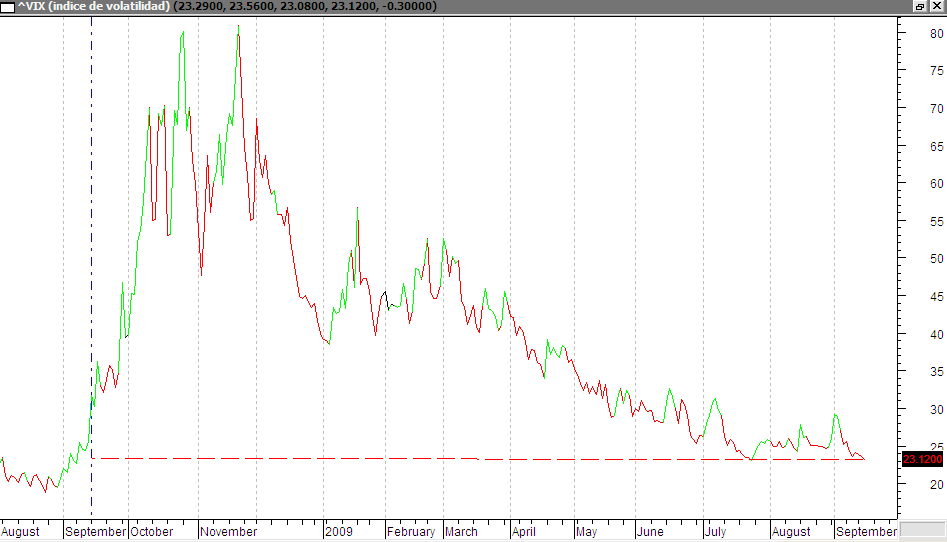Image resolution: width=947 pixels, height=542 pixels.
Task: Select the November label on time axis
Action: (x=228, y=532)
